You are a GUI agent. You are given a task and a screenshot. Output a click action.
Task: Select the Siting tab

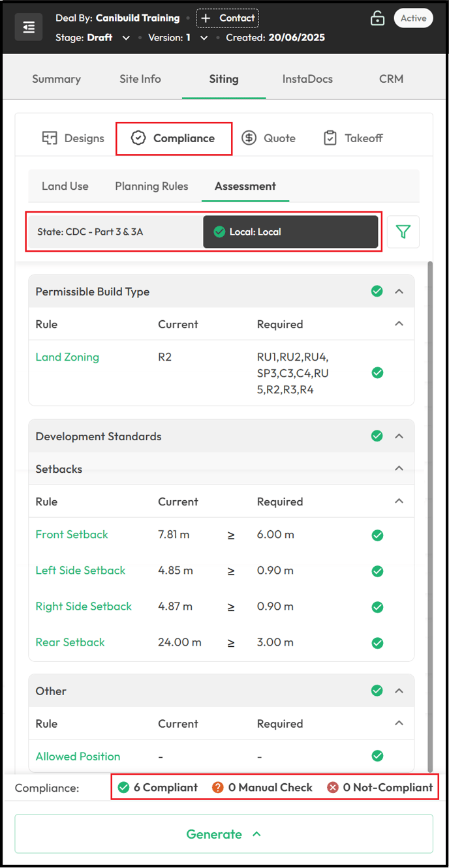pyautogui.click(x=224, y=79)
